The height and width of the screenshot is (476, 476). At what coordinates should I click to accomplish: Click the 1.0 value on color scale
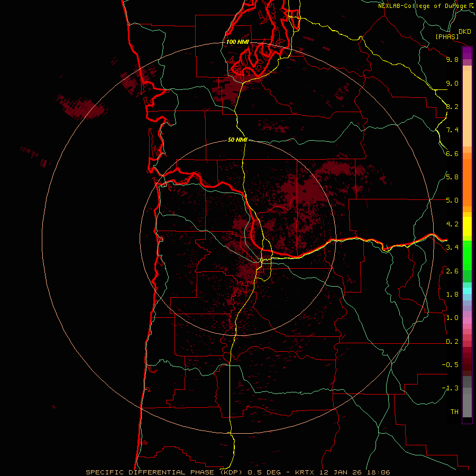tap(452, 318)
